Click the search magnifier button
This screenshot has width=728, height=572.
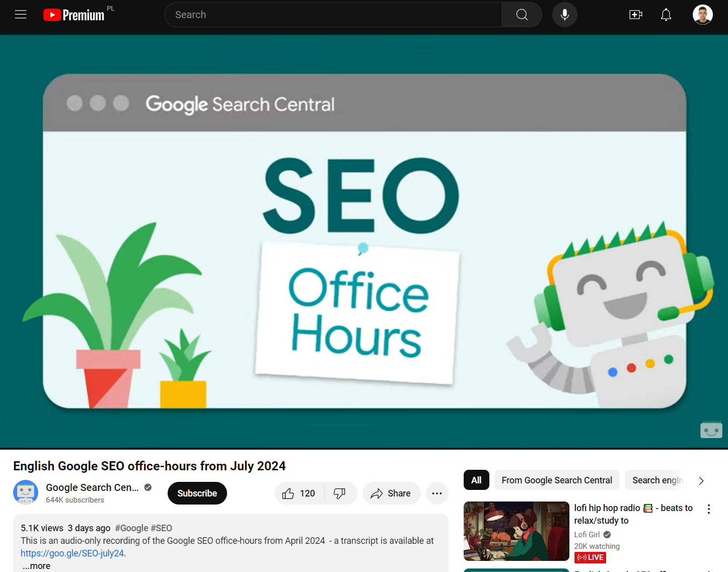point(522,15)
